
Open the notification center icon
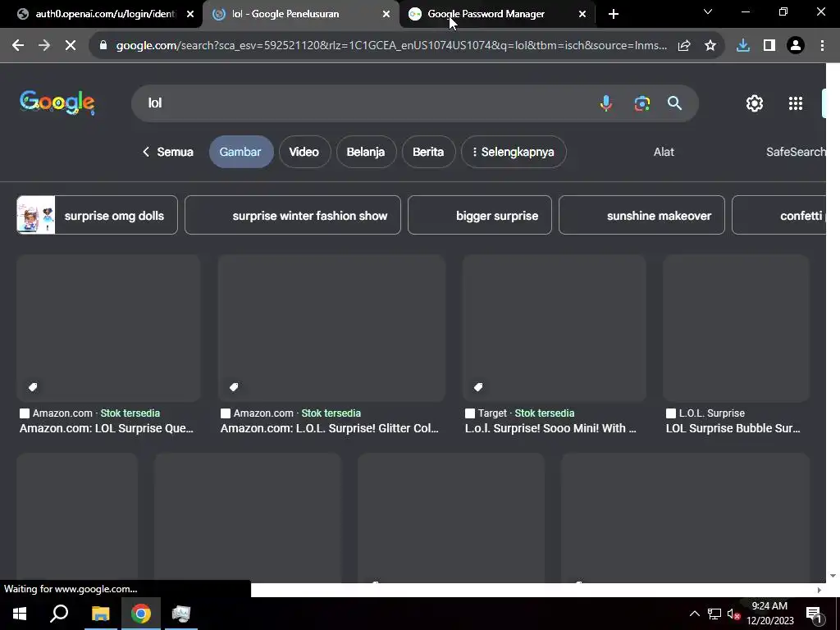[x=814, y=614]
